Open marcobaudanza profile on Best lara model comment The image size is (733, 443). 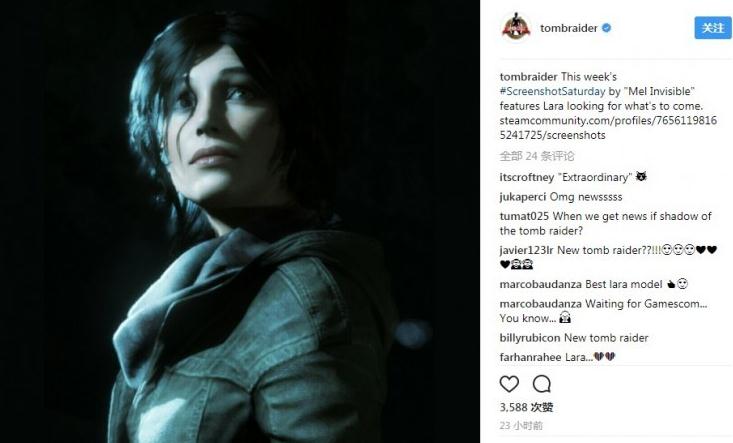540,284
